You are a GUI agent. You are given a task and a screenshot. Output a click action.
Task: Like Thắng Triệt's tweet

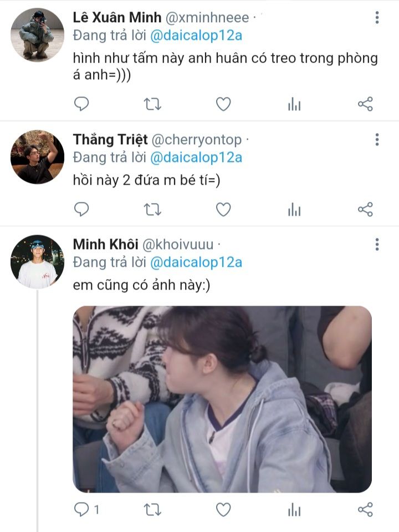tap(223, 209)
